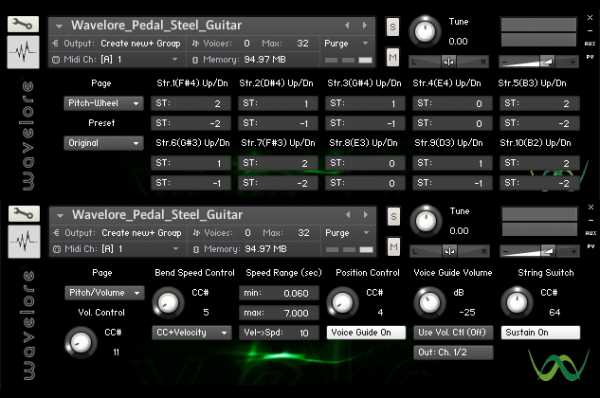
Task: Open wrench edit mode in bottom instrument
Action: 24,213
